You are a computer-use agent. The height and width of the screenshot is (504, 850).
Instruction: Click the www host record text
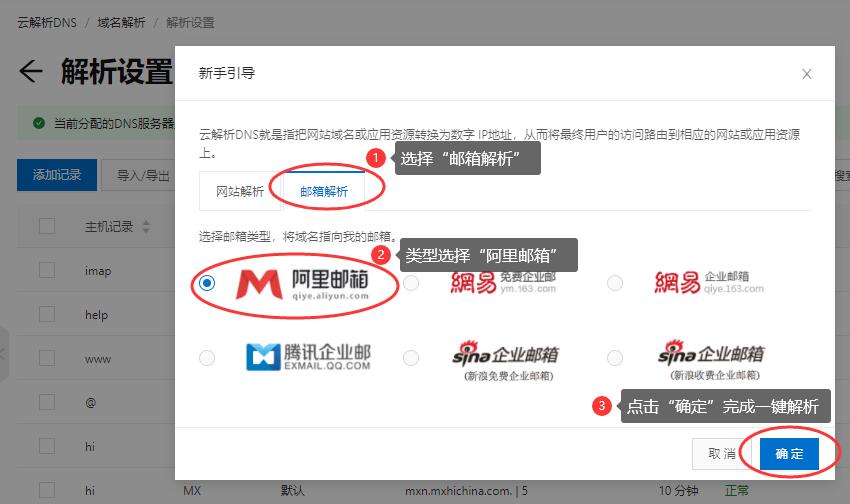coord(98,359)
